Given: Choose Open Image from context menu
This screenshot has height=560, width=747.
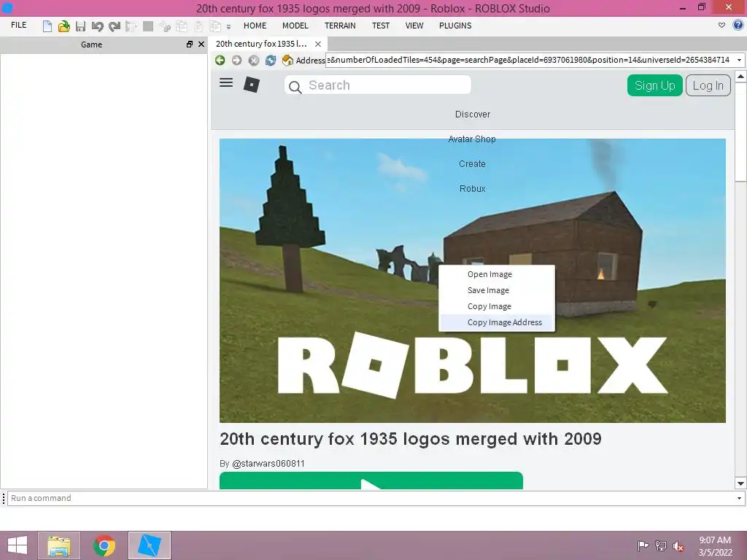Looking at the screenshot, I should pyautogui.click(x=496, y=274).
